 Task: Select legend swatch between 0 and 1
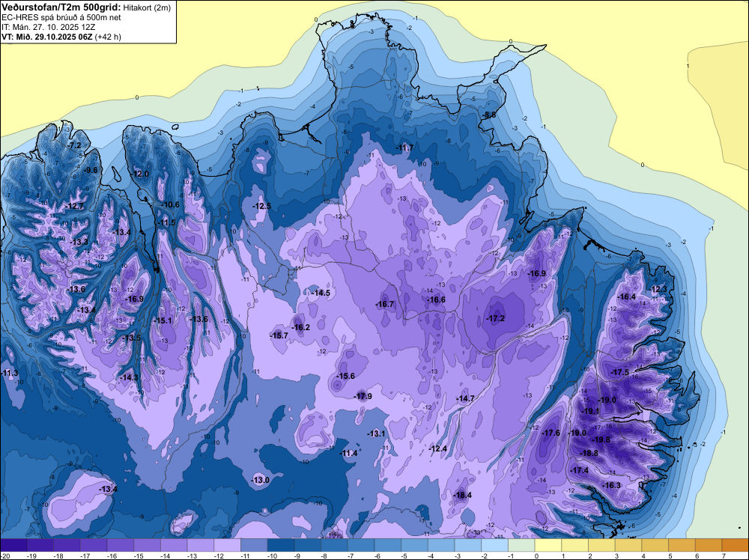548,545
